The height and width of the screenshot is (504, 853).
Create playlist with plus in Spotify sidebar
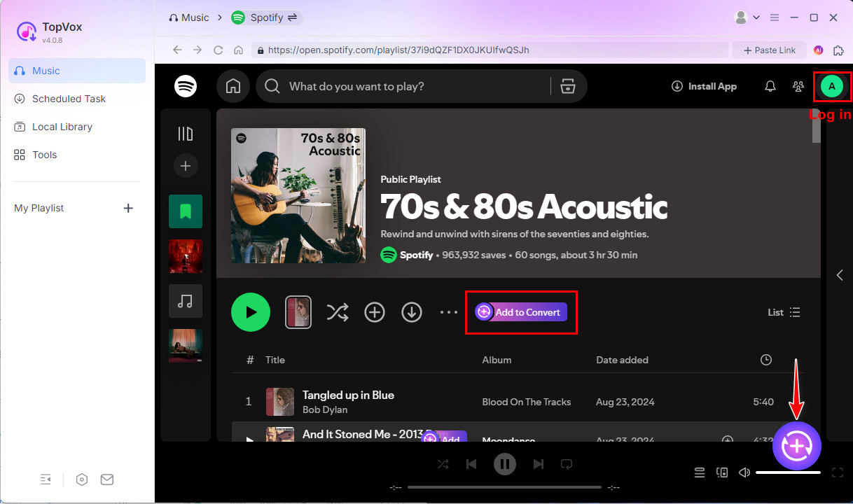pyautogui.click(x=186, y=166)
